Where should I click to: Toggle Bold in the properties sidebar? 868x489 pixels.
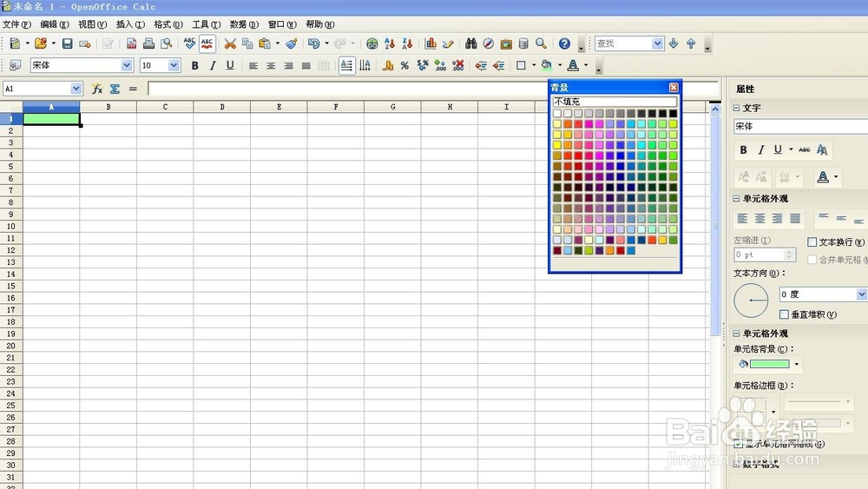[x=744, y=149]
